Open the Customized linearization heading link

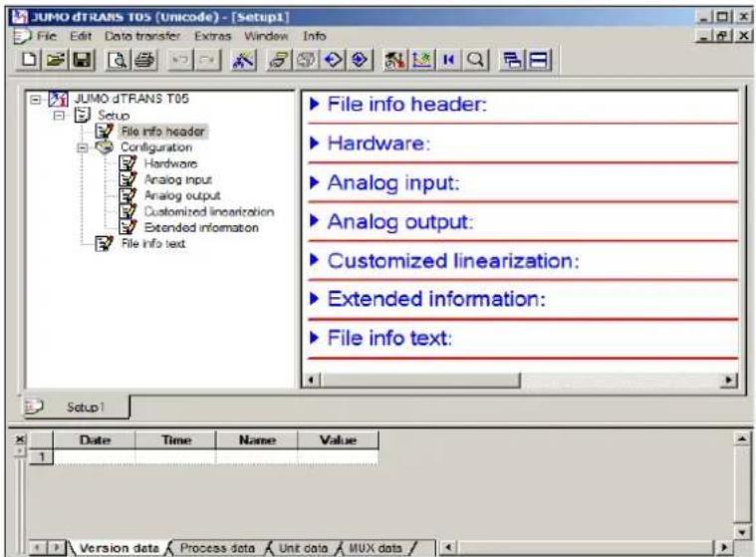point(453,261)
